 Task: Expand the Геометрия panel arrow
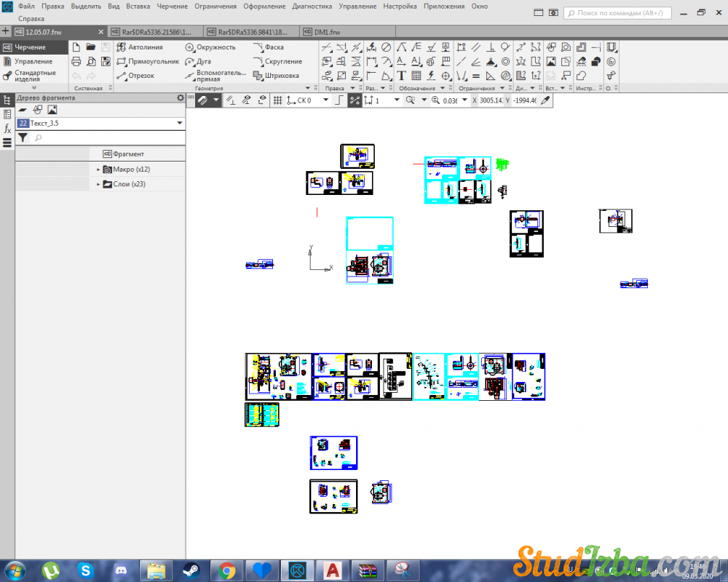click(x=307, y=88)
